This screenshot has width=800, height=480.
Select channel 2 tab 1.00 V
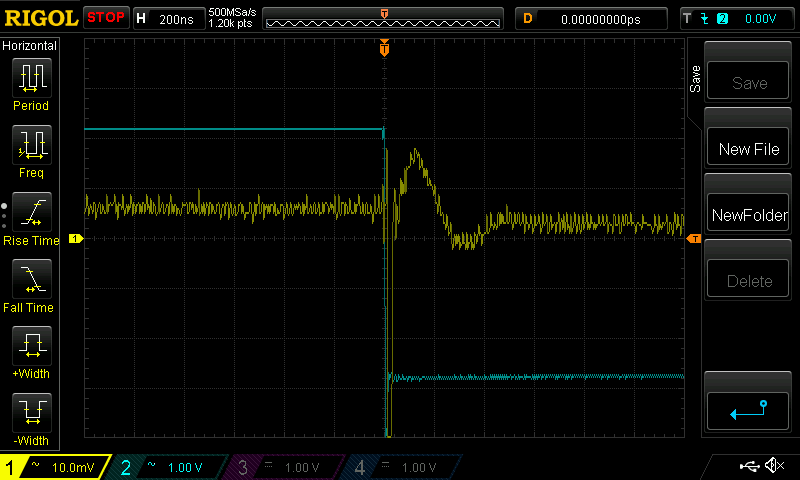pos(168,467)
